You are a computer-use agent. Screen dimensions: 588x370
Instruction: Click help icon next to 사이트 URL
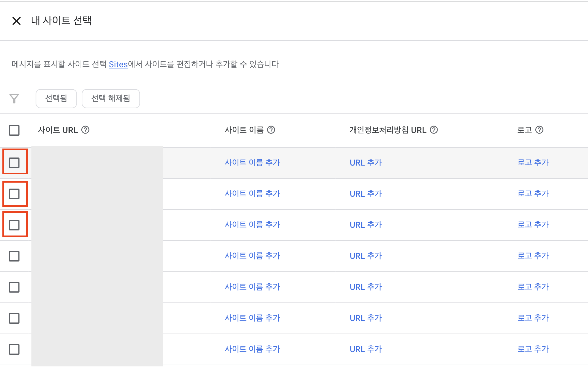point(85,130)
